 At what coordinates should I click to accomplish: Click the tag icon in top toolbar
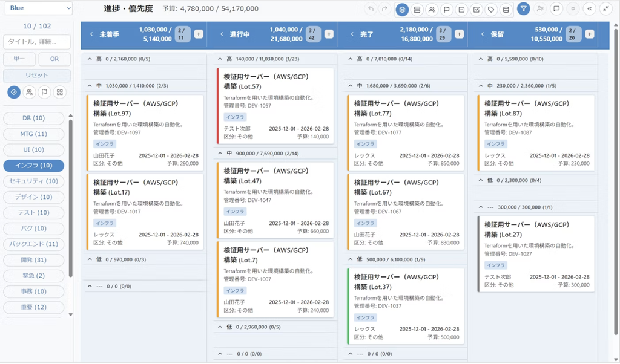pyautogui.click(x=491, y=10)
